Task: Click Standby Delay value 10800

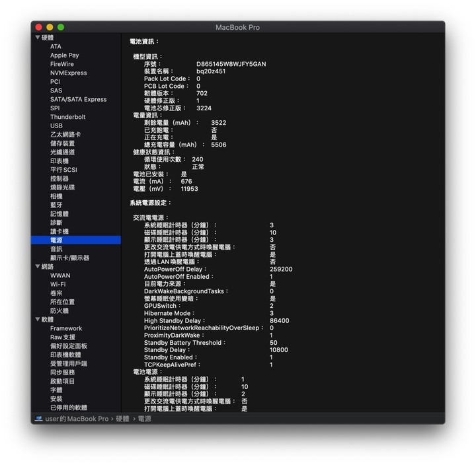Action: coord(279,349)
